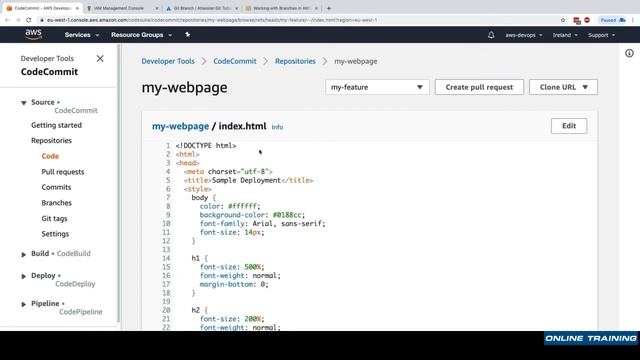Open Getting started in sidebar
Viewport: 640px width, 360px height.
coord(56,125)
